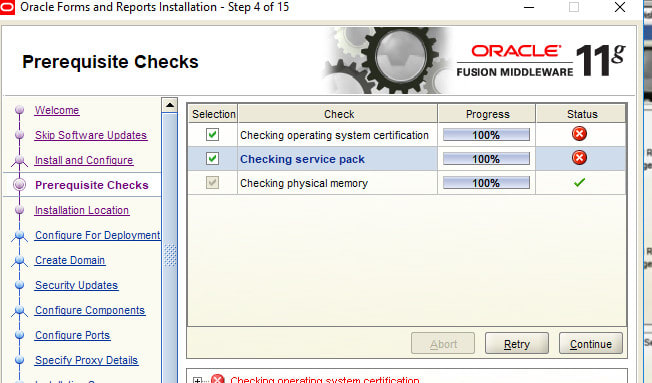652x383 pixels.
Task: Open the Security Updates step
Action: (x=77, y=285)
